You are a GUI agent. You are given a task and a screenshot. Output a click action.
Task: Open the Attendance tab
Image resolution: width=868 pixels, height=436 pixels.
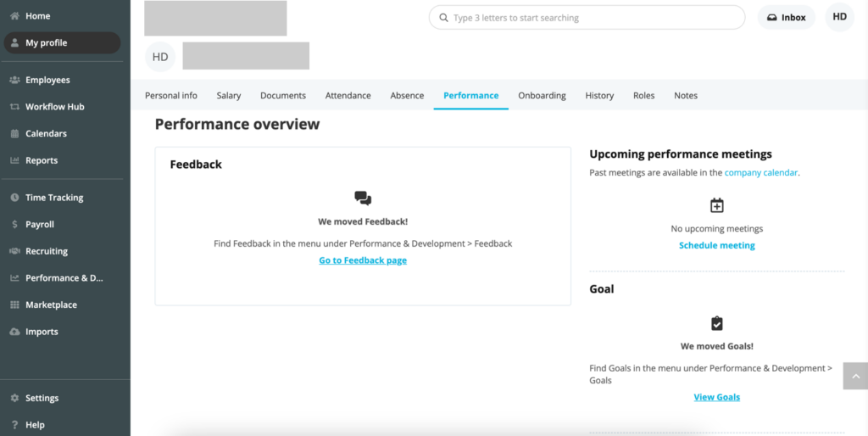pyautogui.click(x=348, y=95)
